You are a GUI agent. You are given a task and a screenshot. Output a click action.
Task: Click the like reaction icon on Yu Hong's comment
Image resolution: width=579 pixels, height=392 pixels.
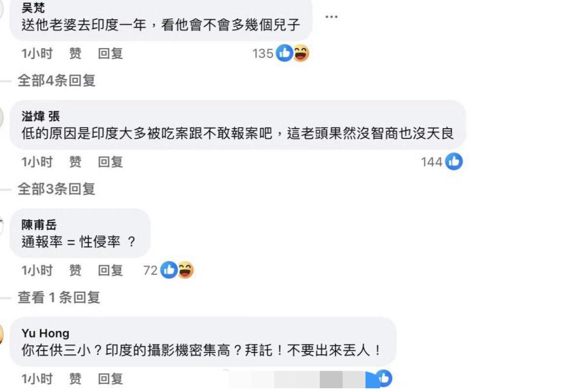point(384,378)
